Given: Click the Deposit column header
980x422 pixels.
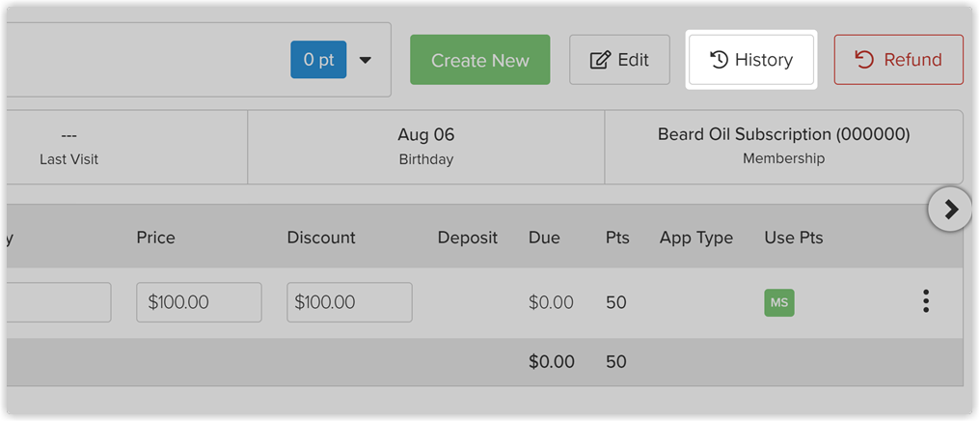Looking at the screenshot, I should [x=468, y=238].
